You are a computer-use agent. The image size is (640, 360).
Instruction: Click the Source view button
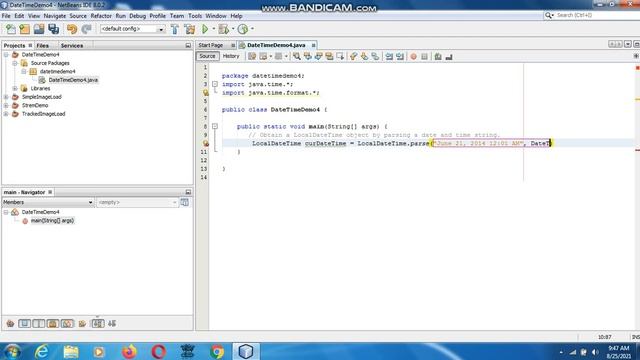207,56
